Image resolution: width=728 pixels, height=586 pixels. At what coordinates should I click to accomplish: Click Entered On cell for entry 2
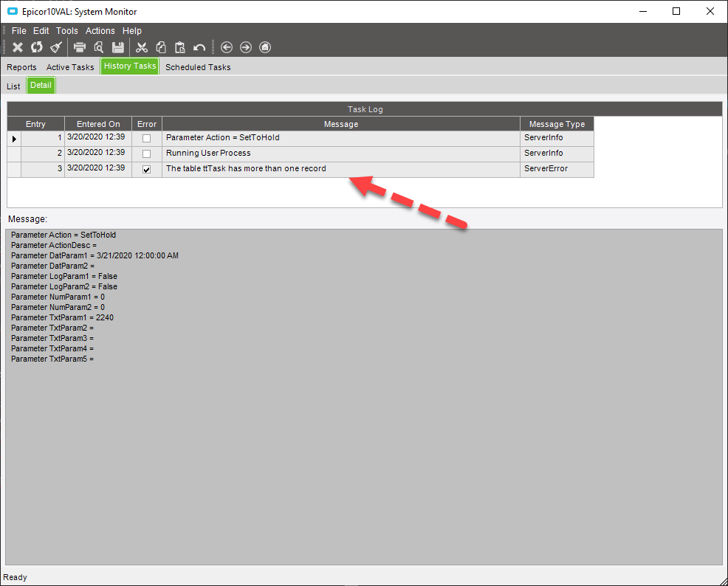coord(98,153)
